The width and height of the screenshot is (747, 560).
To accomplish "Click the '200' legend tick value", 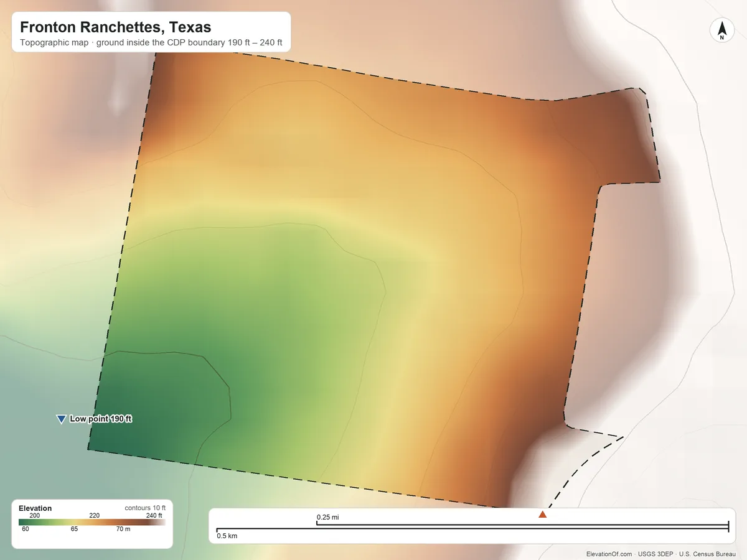I will [x=35, y=515].
